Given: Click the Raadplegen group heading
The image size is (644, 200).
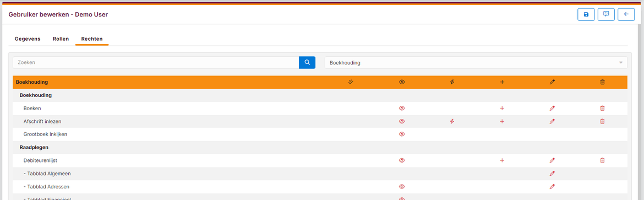Looking at the screenshot, I should pos(35,147).
